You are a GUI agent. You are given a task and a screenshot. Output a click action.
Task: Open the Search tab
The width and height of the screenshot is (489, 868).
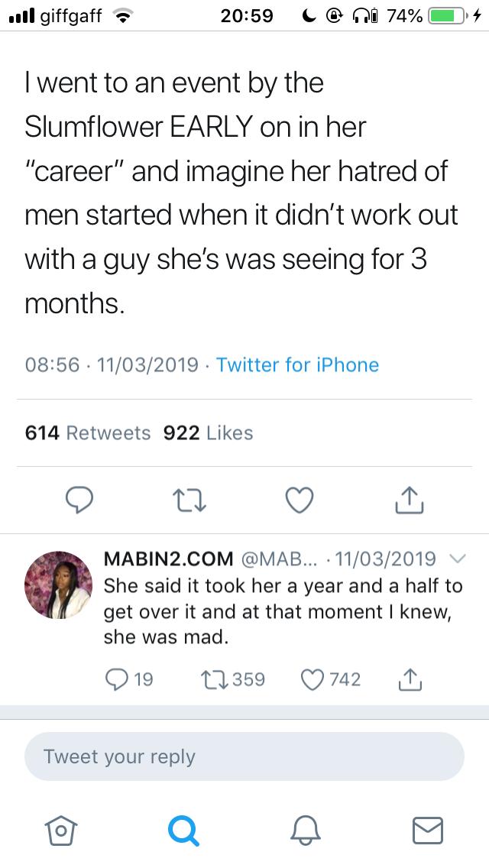click(x=183, y=829)
